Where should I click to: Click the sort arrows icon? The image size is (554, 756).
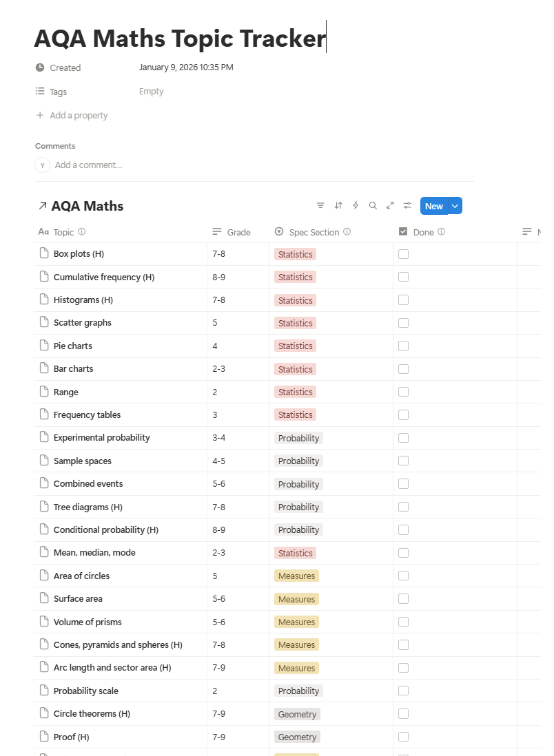(x=338, y=206)
